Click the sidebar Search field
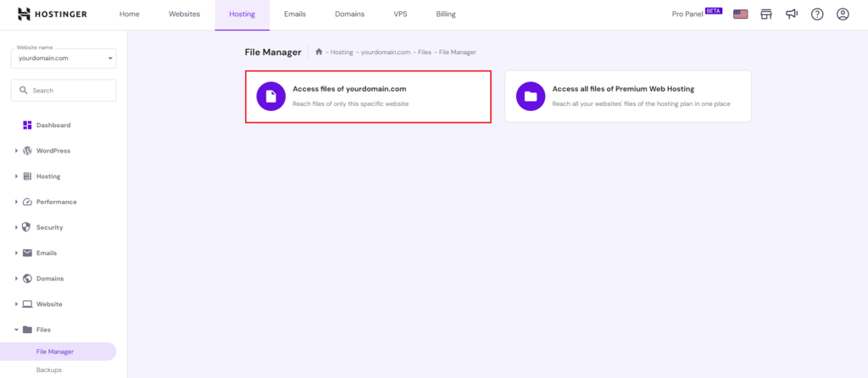The width and height of the screenshot is (868, 378). point(64,90)
